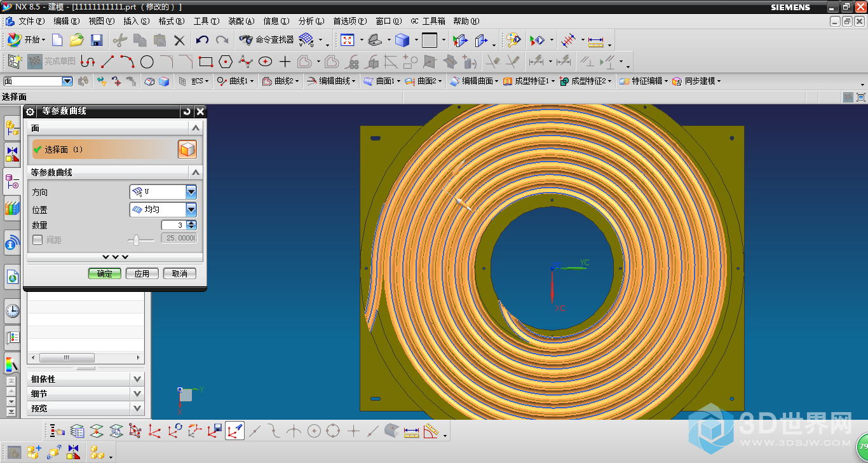Select the Rectangle sketch tool
The height and width of the screenshot is (463, 868).
(205, 62)
